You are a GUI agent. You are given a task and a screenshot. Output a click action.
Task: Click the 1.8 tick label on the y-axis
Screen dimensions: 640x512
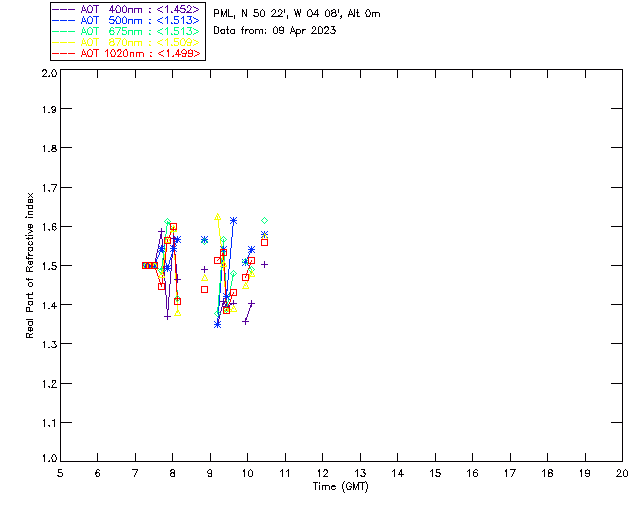[x=49, y=148]
